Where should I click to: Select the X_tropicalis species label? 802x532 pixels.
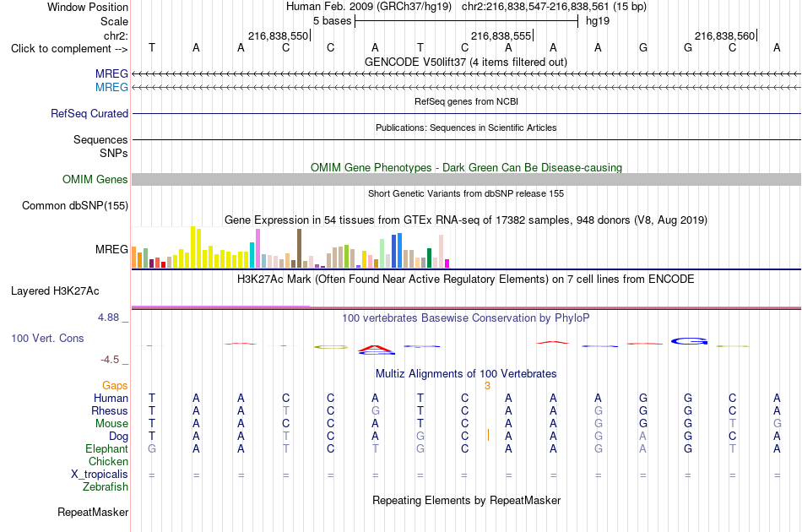(x=100, y=475)
